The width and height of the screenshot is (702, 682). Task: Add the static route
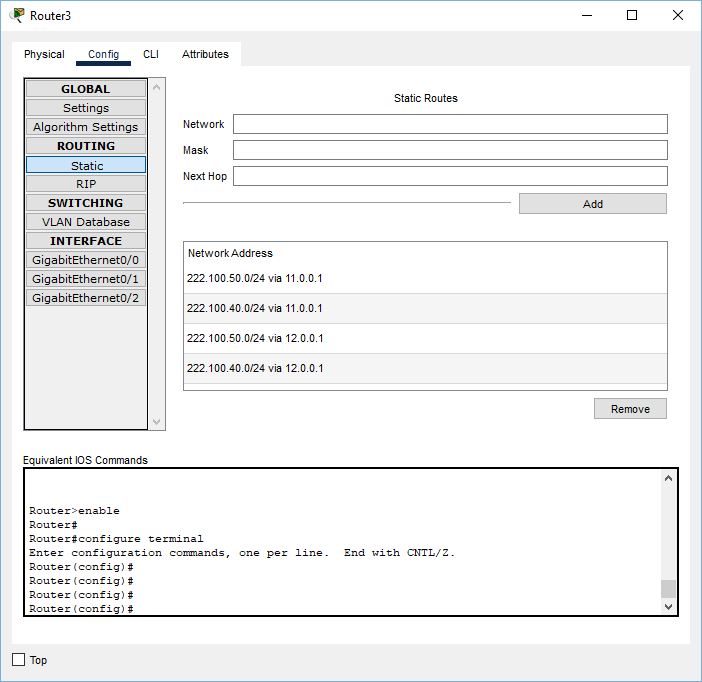click(x=593, y=204)
